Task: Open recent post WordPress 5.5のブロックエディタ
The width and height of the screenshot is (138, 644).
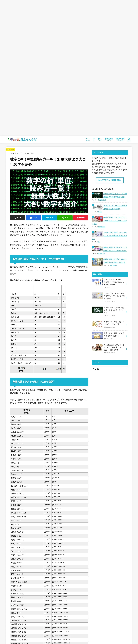Action: (x=114, y=348)
